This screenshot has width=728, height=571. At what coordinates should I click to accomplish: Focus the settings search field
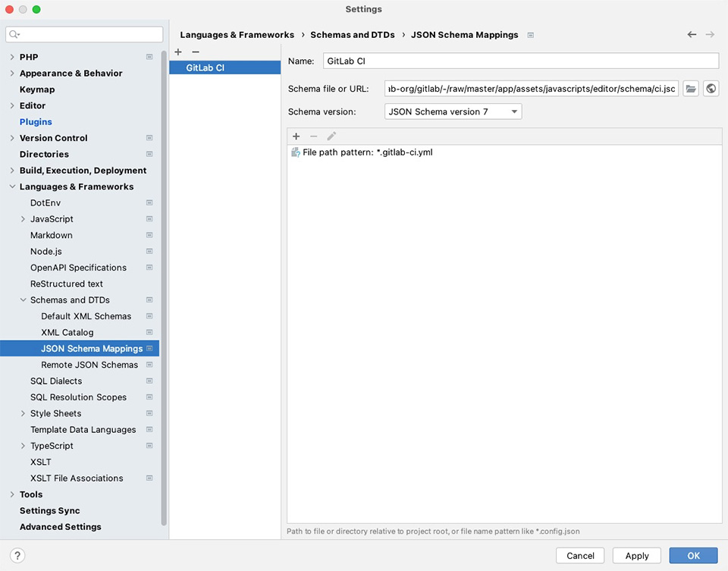pos(84,34)
